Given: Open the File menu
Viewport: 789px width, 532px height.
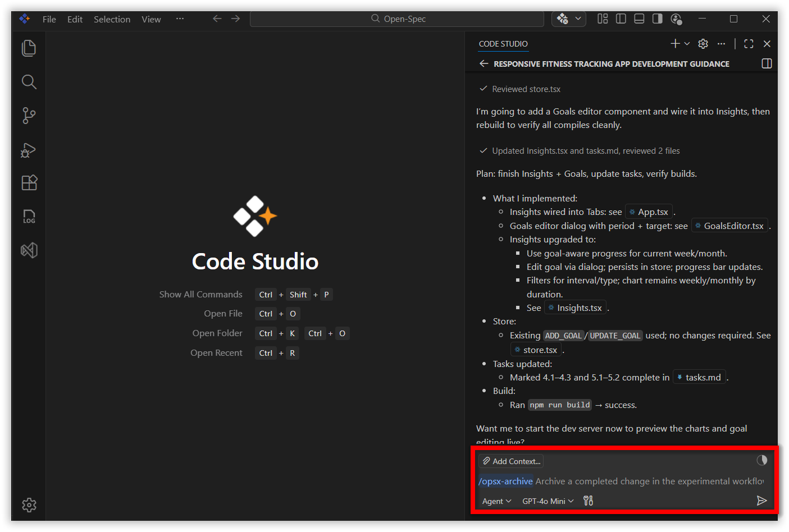Looking at the screenshot, I should 49,19.
